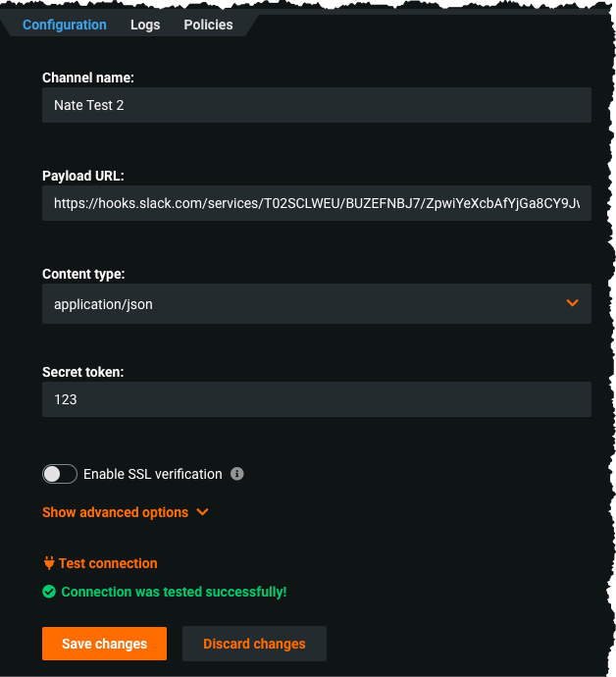
Task: Click the Enable SSL verification label text
Action: (153, 474)
